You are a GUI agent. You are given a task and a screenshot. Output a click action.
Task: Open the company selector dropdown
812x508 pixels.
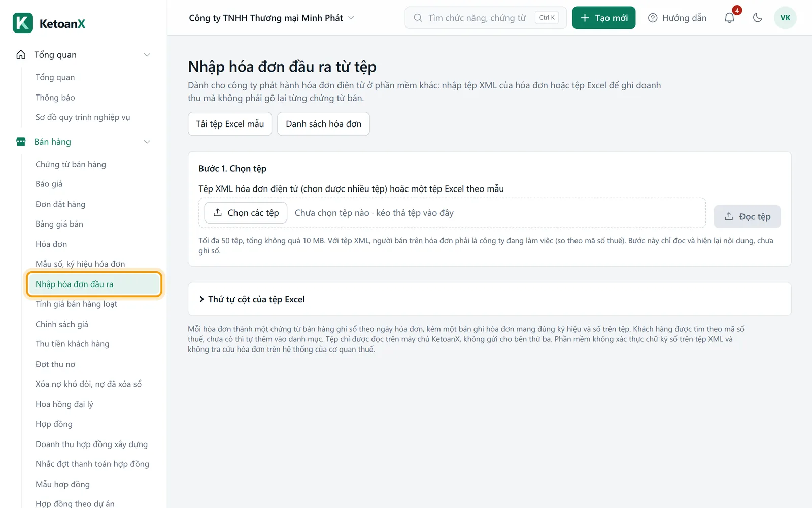272,18
